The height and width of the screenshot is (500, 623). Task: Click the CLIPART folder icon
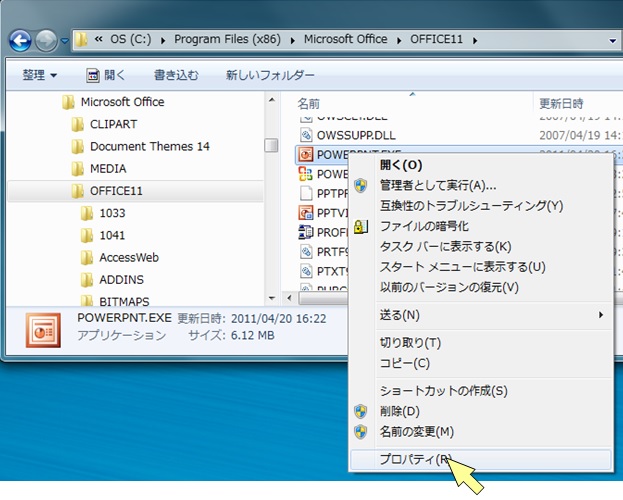coord(77,124)
